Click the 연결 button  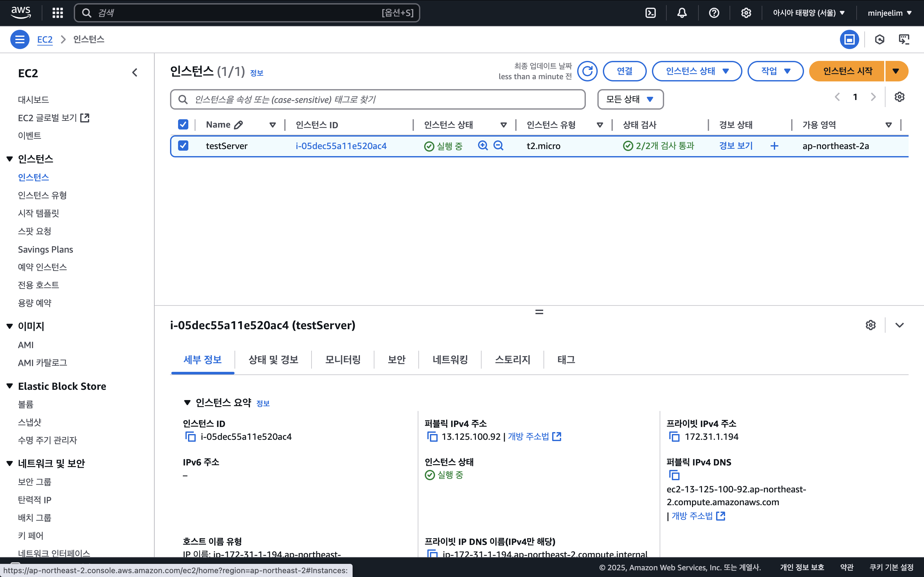(624, 71)
